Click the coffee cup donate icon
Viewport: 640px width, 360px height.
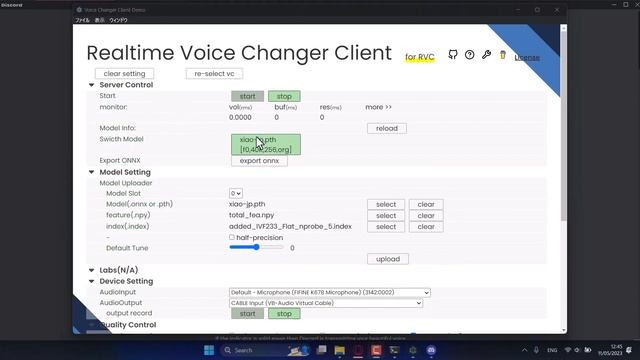503,55
